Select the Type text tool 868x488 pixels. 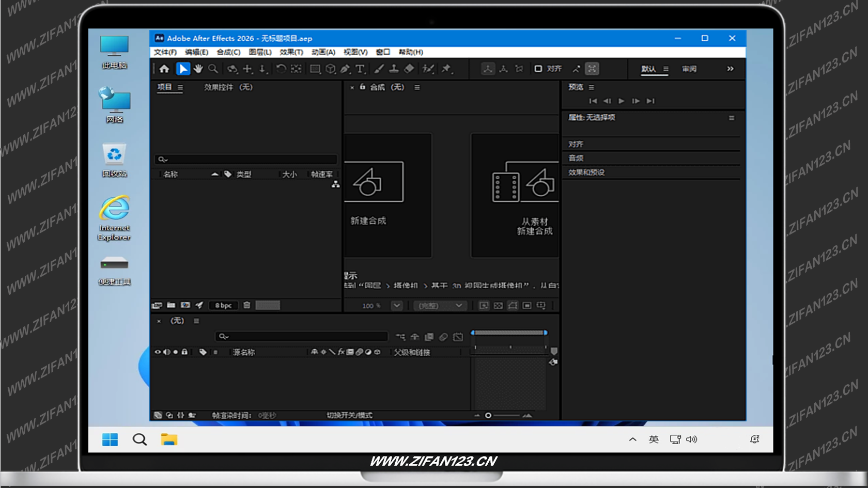click(x=360, y=69)
